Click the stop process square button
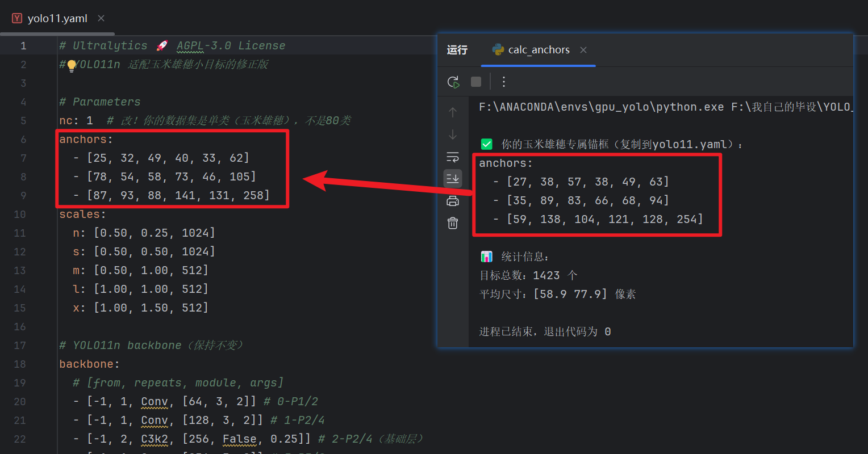Screen dimensions: 868x454 coord(476,82)
